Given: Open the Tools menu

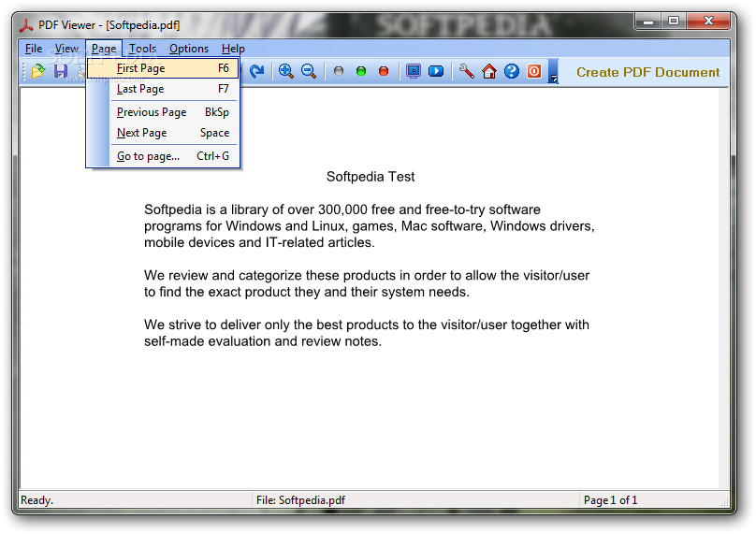Looking at the screenshot, I should tap(143, 49).
